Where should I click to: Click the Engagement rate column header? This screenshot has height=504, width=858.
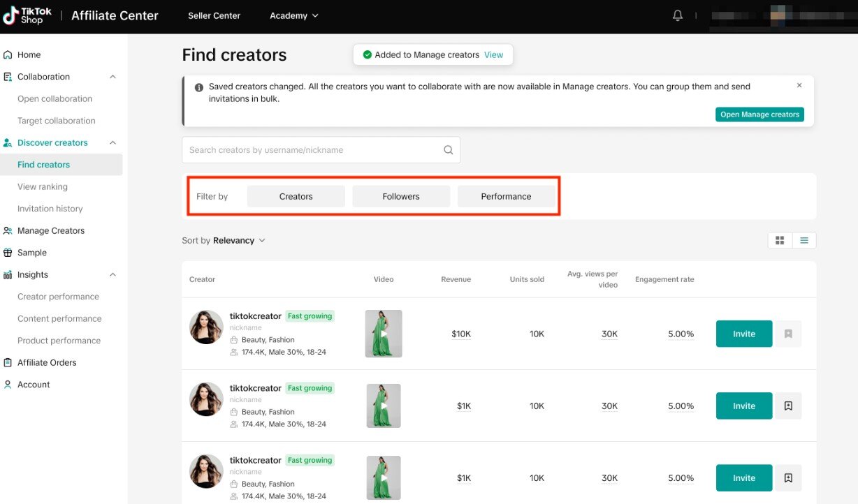point(664,279)
